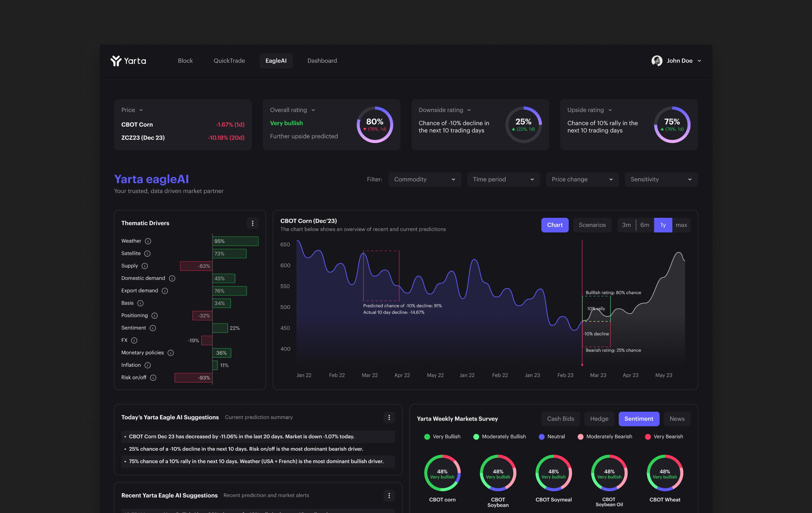812x513 pixels.
Task: Click John Doe profile avatar
Action: point(657,61)
